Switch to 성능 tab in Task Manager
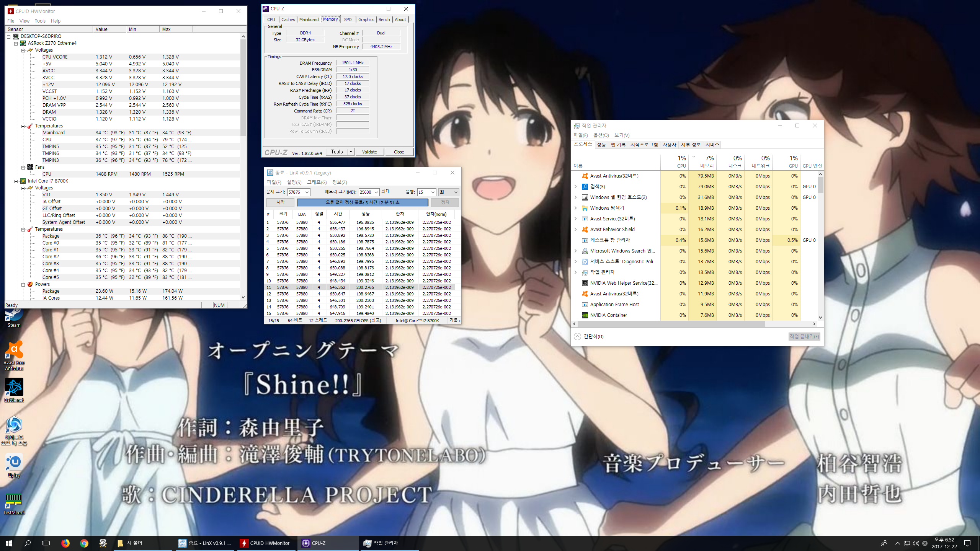 coord(601,145)
